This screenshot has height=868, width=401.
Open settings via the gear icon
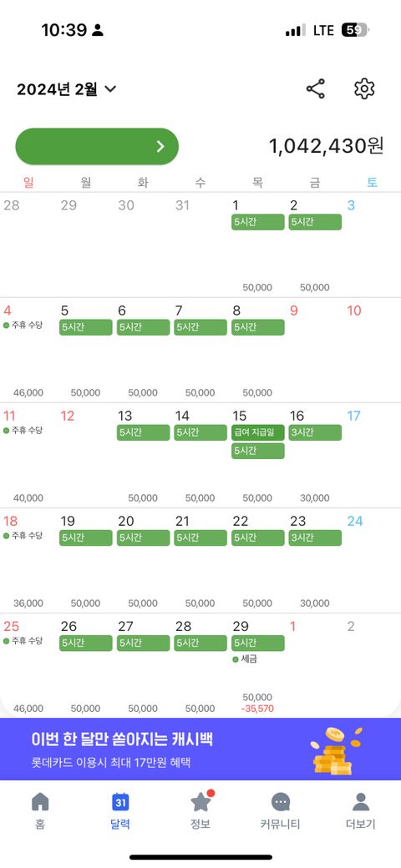coord(364,88)
